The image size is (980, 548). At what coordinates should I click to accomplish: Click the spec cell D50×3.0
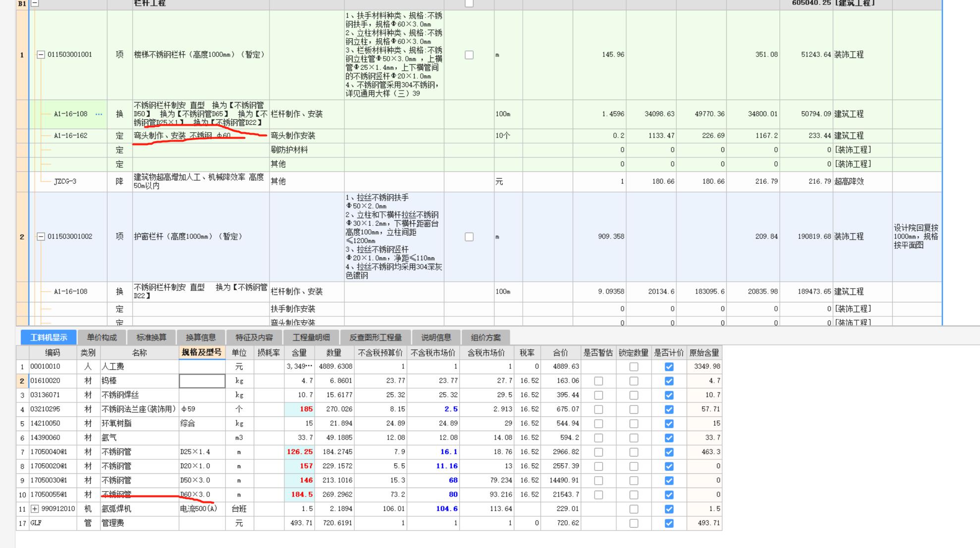[x=202, y=480]
